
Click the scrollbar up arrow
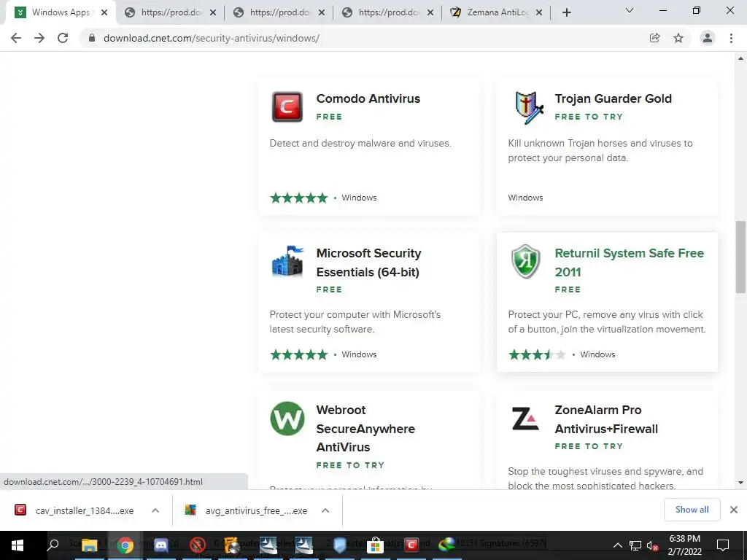tap(740, 58)
